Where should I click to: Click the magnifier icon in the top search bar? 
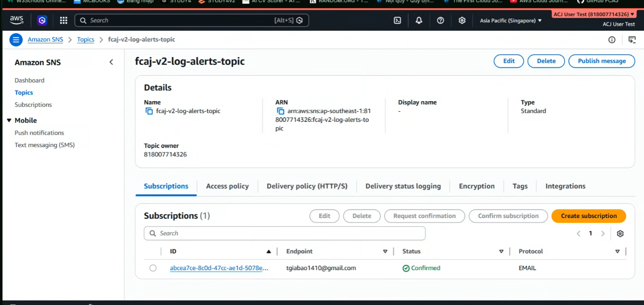84,20
